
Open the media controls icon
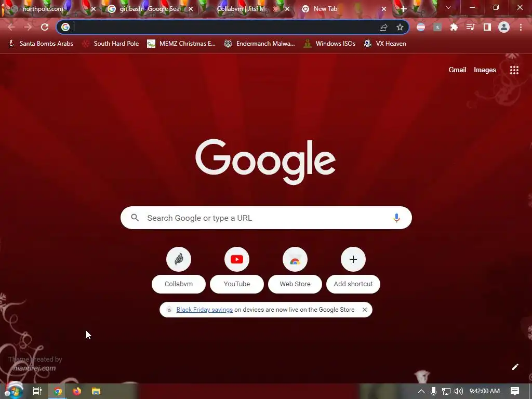coord(471,27)
